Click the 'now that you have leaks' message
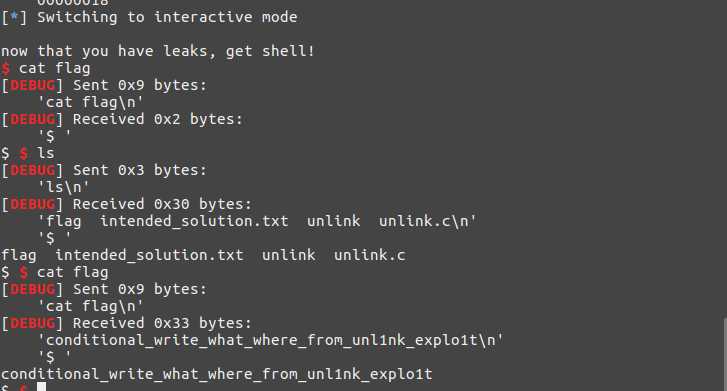Viewport: 727px width, 391px height. click(x=158, y=51)
